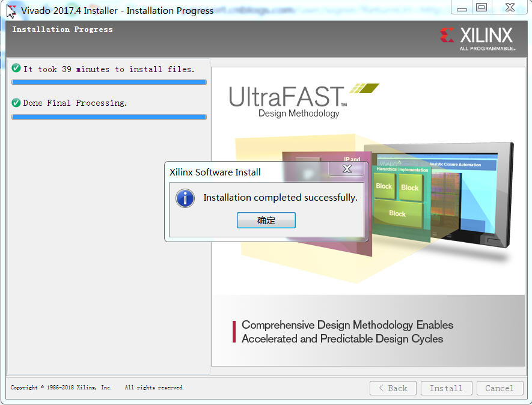Close the Xilinx Software Install dialog

point(347,169)
